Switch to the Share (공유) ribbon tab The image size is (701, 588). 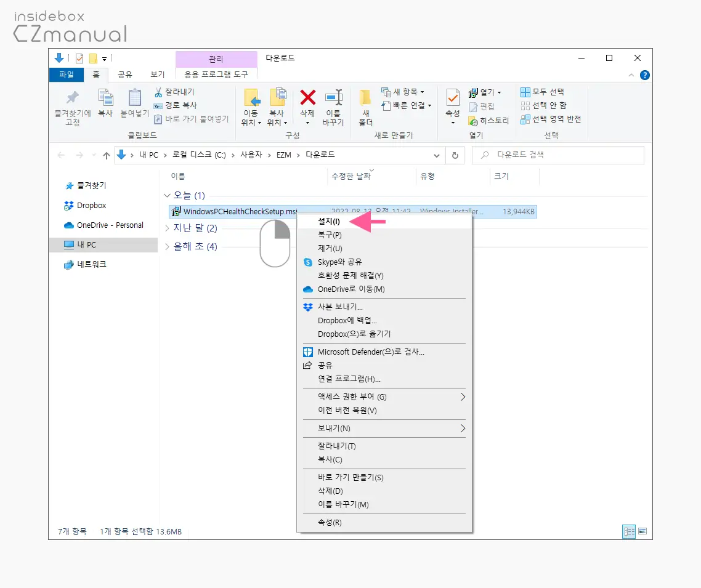[125, 75]
